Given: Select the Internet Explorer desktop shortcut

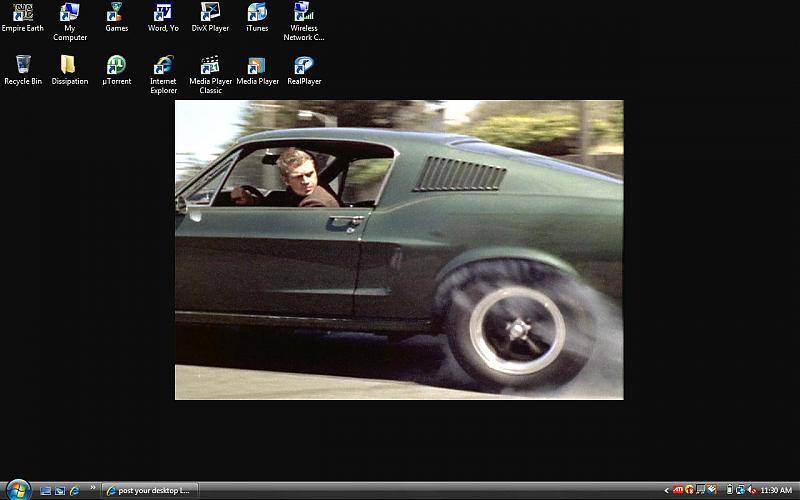Looking at the screenshot, I should pos(163,75).
